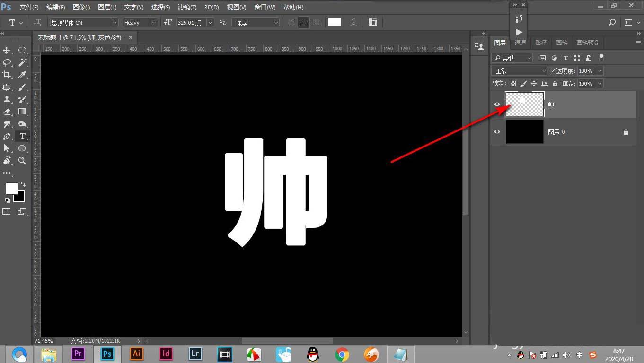
Task: Select the 帅 layer thumbnail
Action: coord(525,104)
